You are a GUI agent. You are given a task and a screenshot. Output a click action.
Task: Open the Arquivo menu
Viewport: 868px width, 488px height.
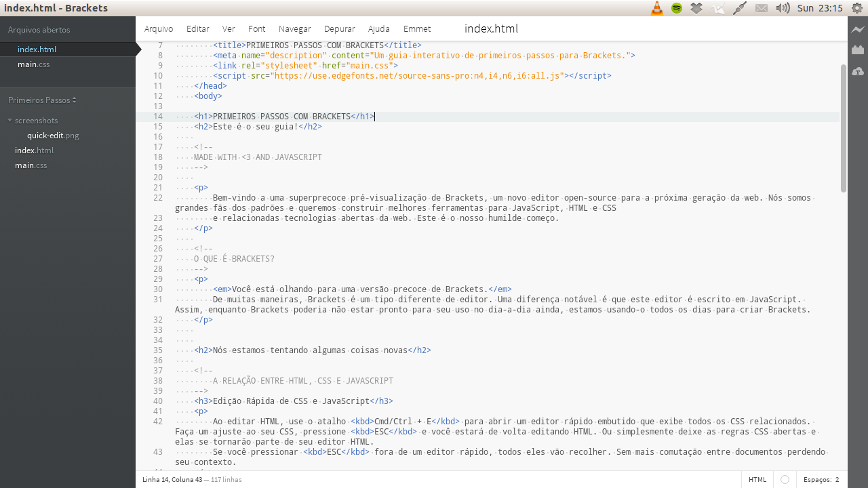[159, 28]
